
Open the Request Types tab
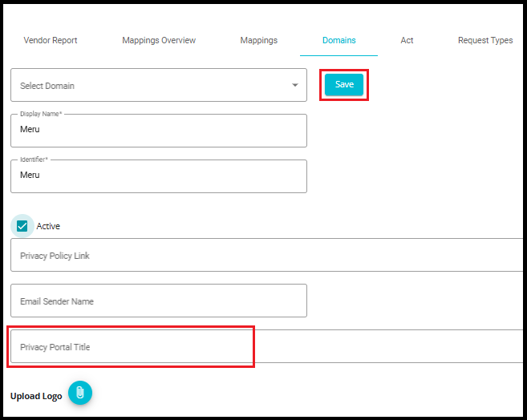coord(485,40)
